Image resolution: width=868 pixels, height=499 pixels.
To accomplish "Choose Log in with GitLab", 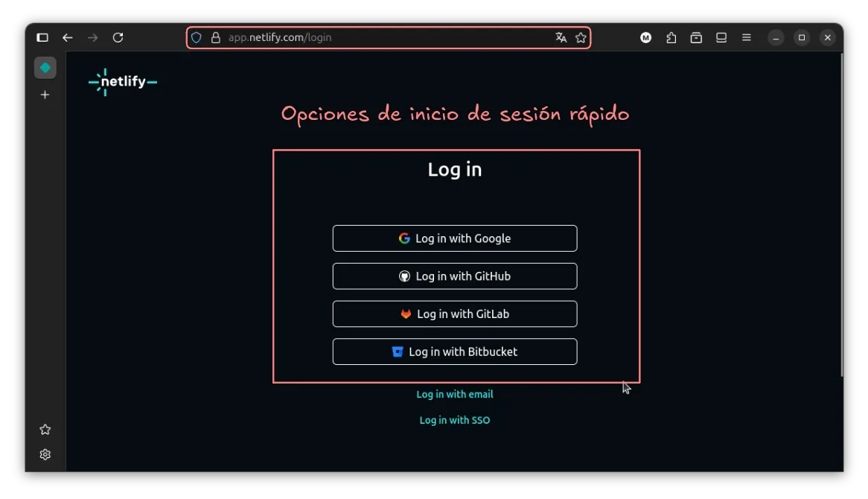I will (454, 314).
